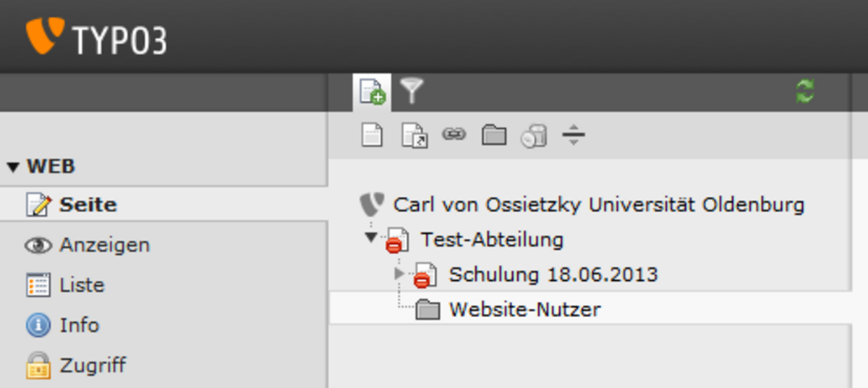868x388 pixels.
Task: Select the external link page type icon
Action: click(x=454, y=134)
